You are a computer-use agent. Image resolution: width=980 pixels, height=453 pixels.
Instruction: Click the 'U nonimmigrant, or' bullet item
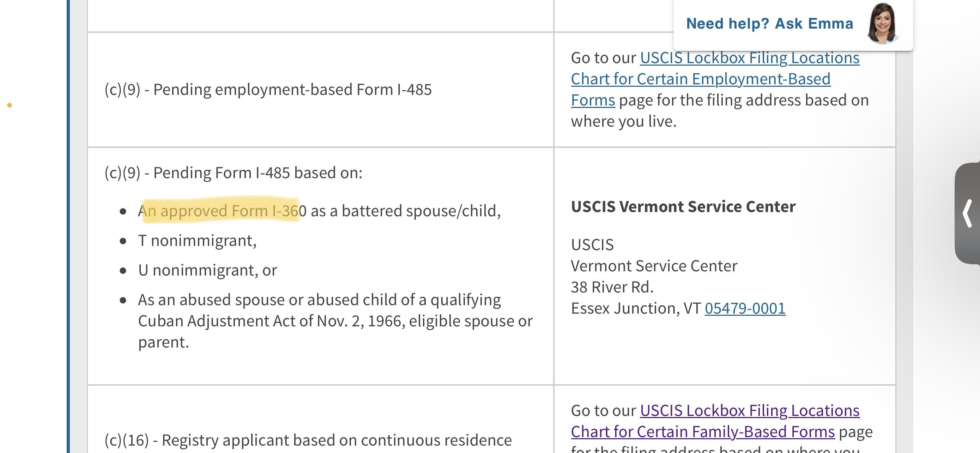(x=207, y=271)
